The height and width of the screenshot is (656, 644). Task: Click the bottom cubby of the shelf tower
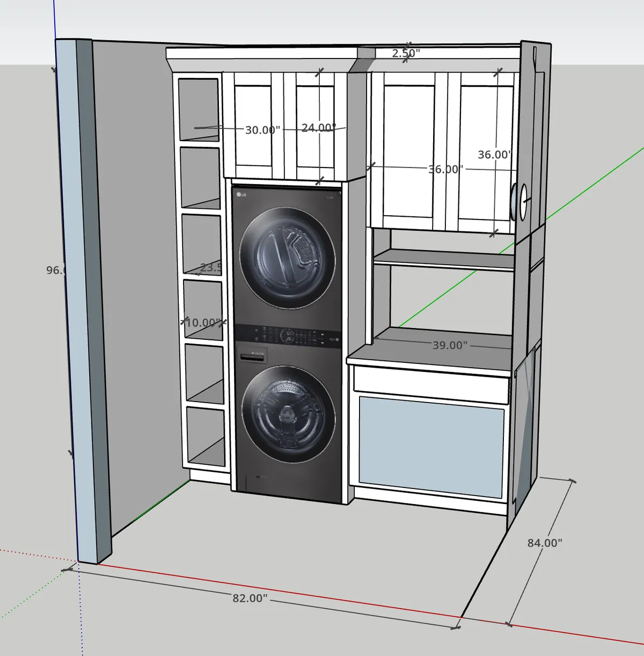[205, 436]
